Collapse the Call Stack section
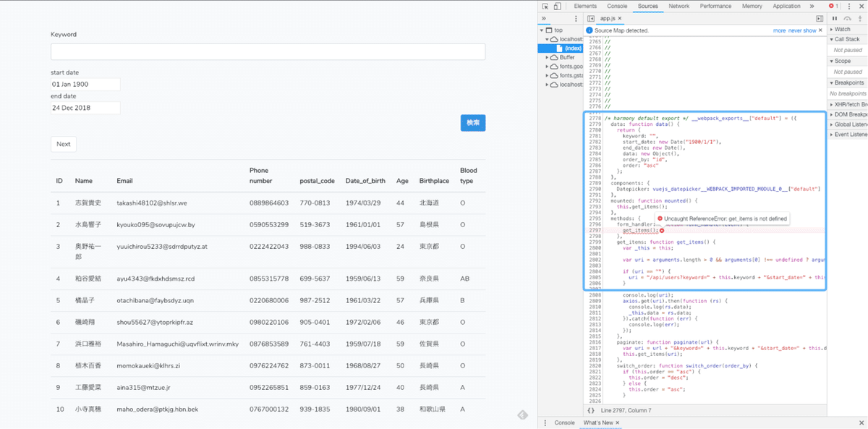The height and width of the screenshot is (429, 868). [848, 39]
